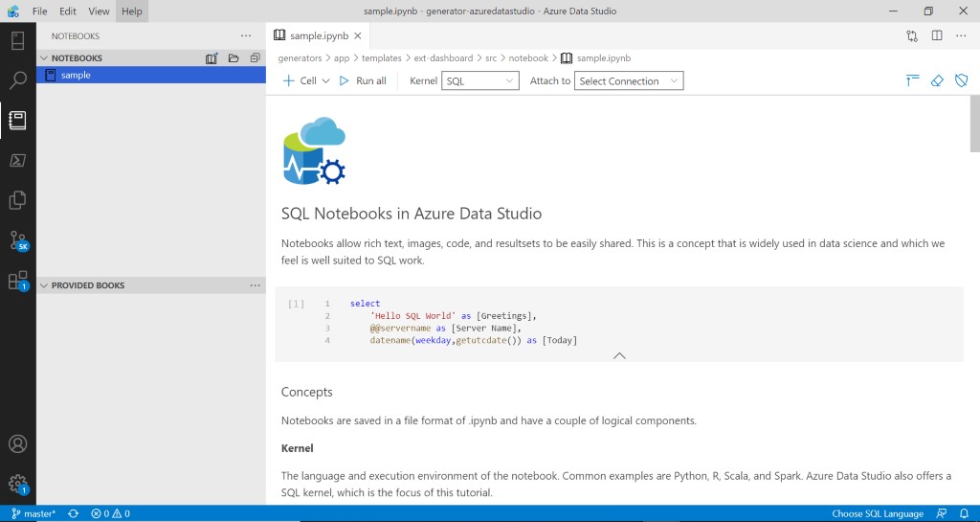This screenshot has width=980, height=522.
Task: Open the Cell add dropdown arrow
Action: point(325,80)
